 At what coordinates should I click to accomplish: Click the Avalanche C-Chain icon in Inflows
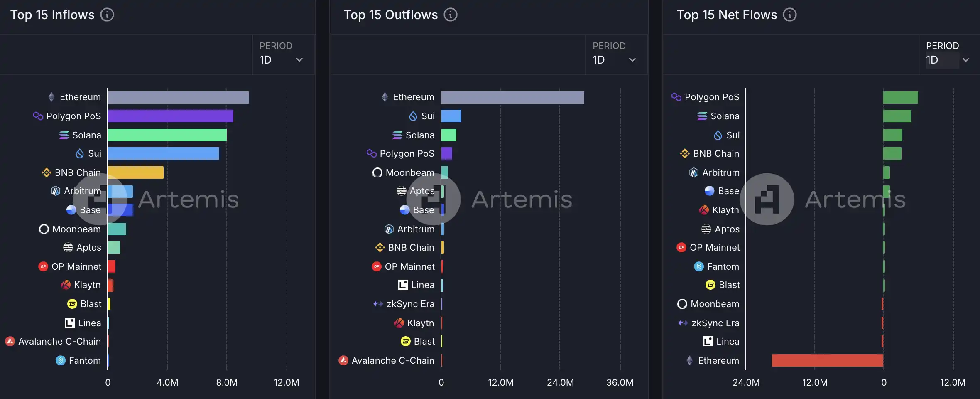[10, 341]
